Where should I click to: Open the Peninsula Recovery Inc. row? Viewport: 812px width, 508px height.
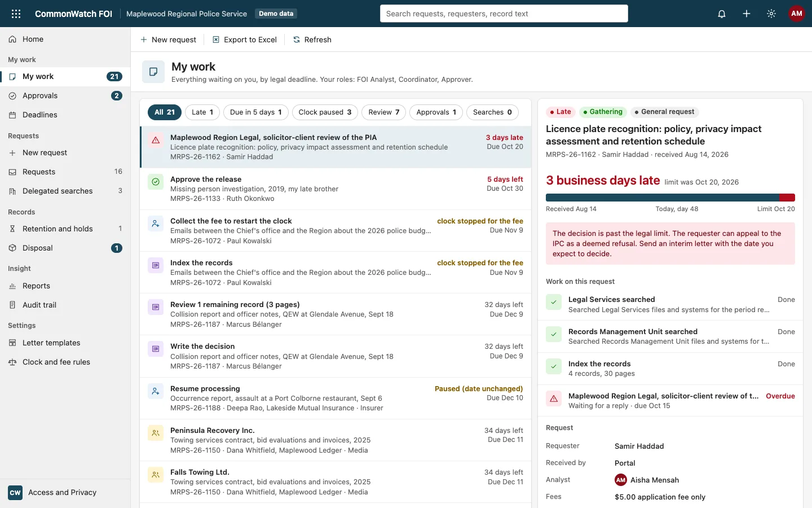coord(336,440)
